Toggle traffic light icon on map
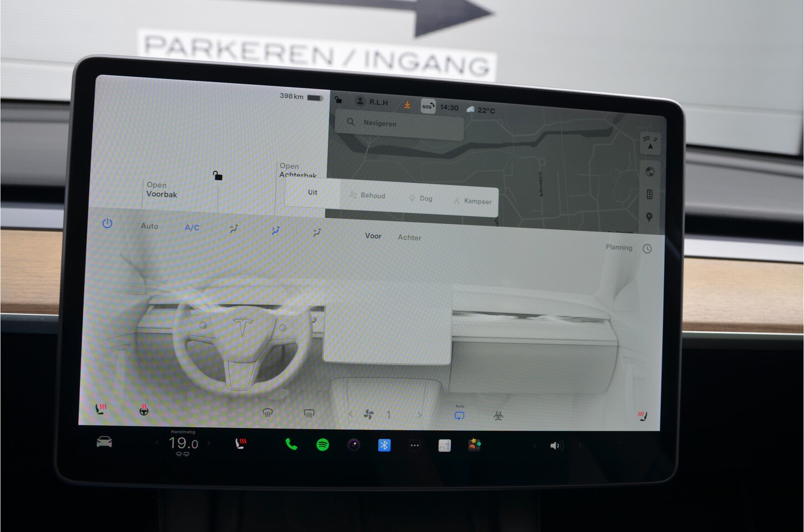 (649, 195)
